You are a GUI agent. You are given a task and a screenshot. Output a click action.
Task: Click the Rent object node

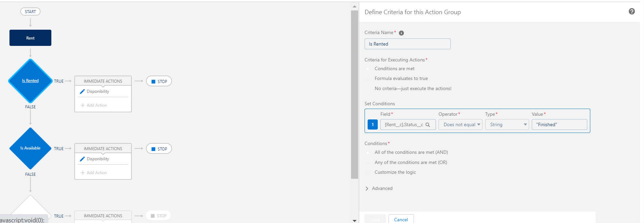(30, 38)
